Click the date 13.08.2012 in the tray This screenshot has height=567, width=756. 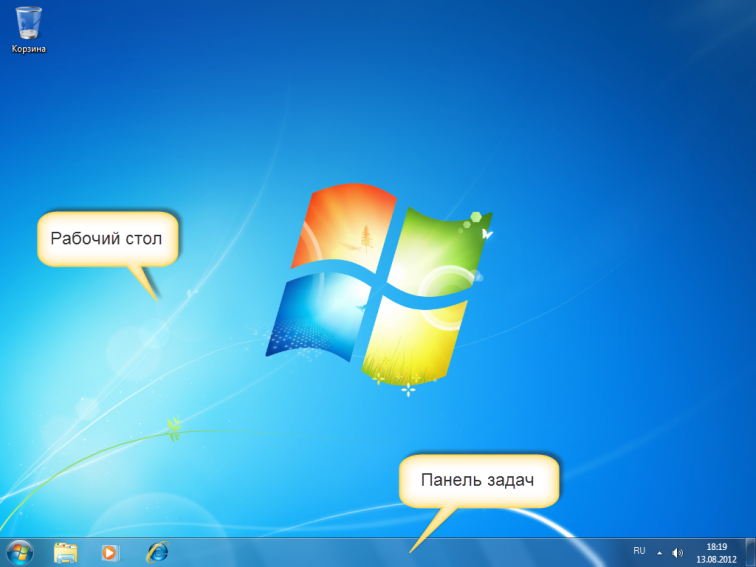(x=716, y=559)
